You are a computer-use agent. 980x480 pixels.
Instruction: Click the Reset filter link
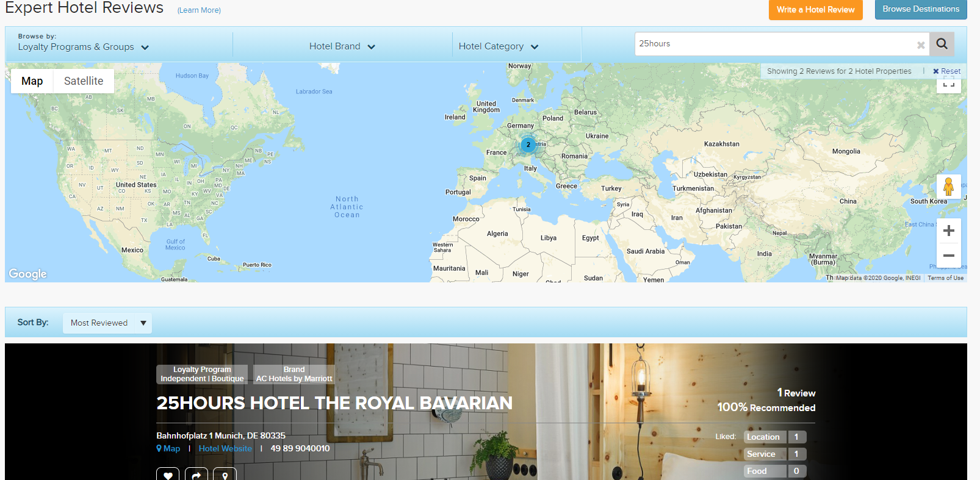(946, 71)
